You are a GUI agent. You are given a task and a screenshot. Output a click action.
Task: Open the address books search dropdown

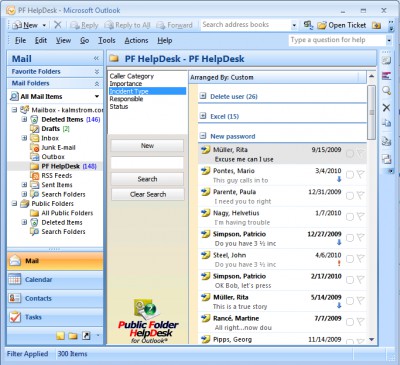click(x=294, y=25)
